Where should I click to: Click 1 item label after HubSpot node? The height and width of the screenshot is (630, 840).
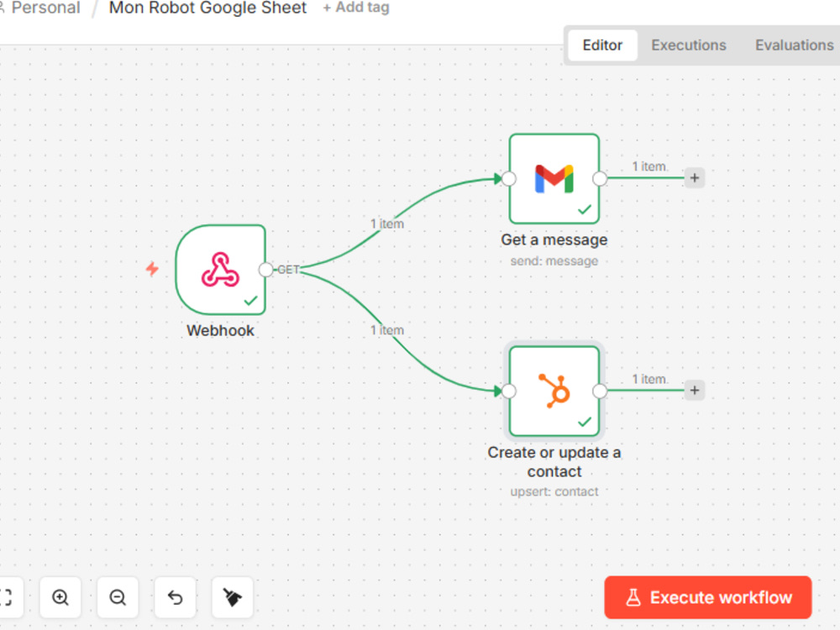(649, 380)
